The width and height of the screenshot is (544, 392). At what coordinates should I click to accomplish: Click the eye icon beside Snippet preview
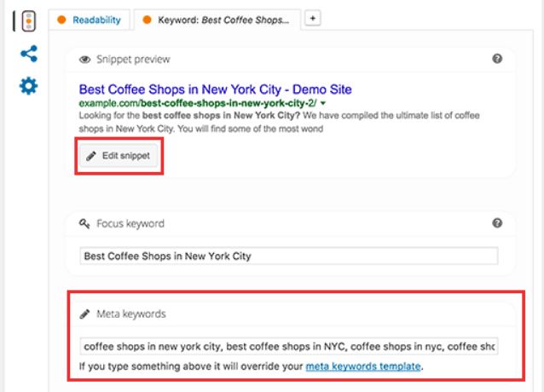(x=85, y=60)
